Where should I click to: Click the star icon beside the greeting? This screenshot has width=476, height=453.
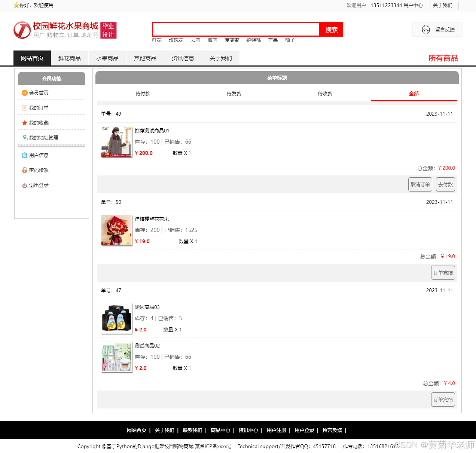(x=16, y=5)
